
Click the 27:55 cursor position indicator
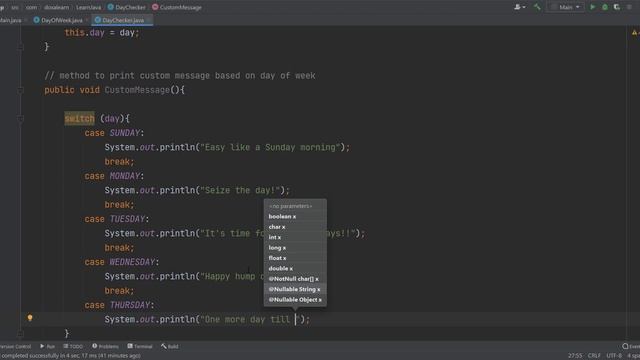coord(575,356)
